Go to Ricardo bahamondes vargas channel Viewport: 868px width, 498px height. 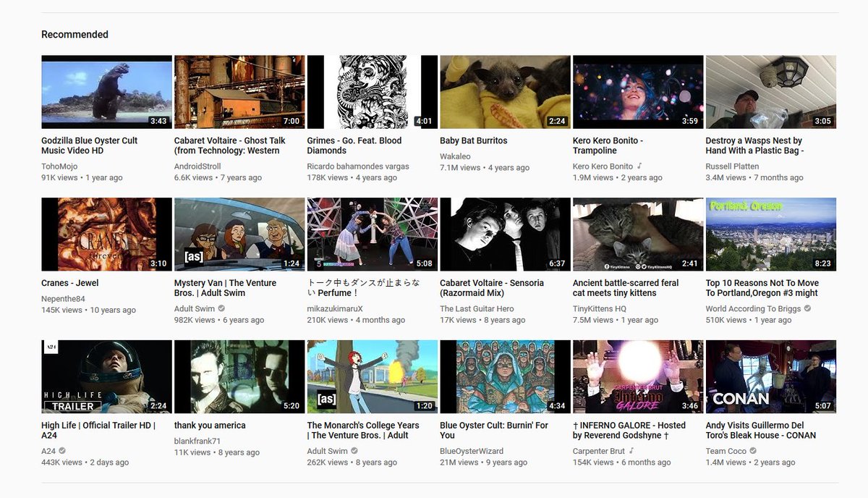[x=358, y=166]
